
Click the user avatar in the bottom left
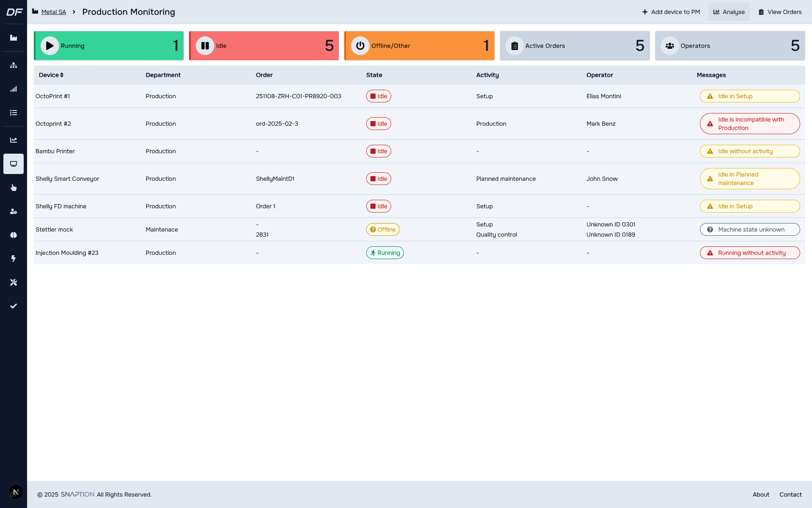point(16,492)
